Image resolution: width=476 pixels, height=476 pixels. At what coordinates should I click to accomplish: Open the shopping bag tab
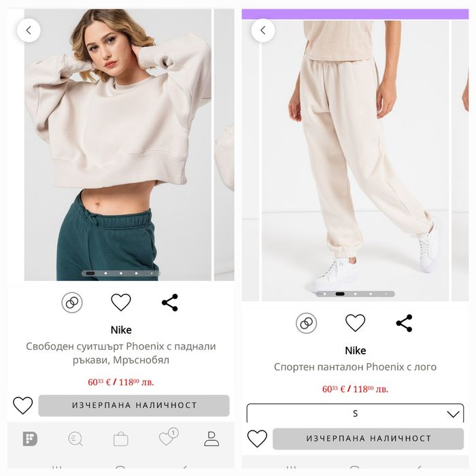121,439
